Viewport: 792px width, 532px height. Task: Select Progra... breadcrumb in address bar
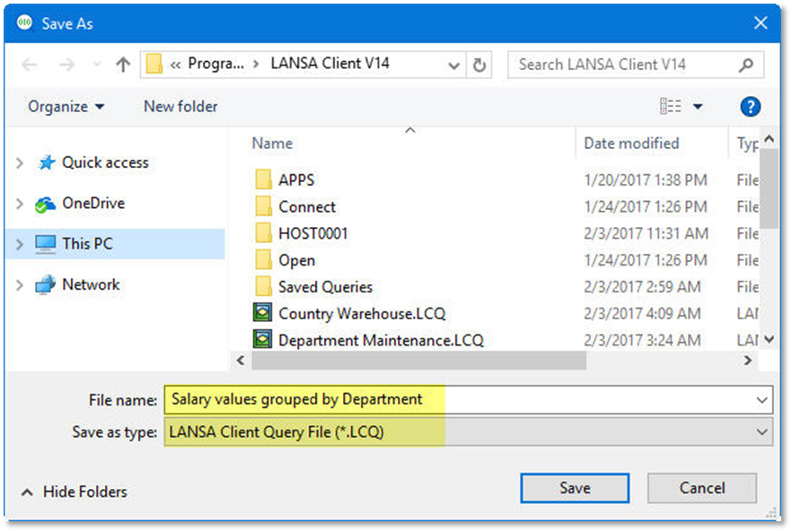coord(216,64)
